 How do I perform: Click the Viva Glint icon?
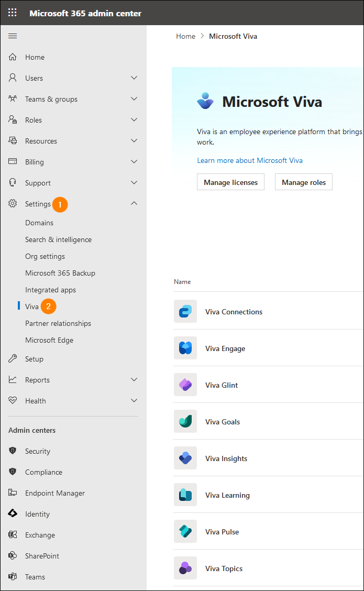click(x=185, y=385)
